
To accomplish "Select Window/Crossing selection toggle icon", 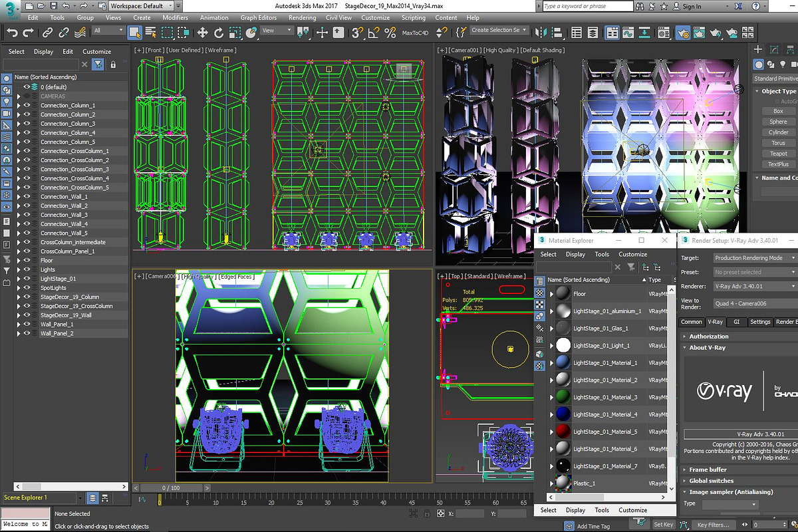I will click(x=183, y=32).
